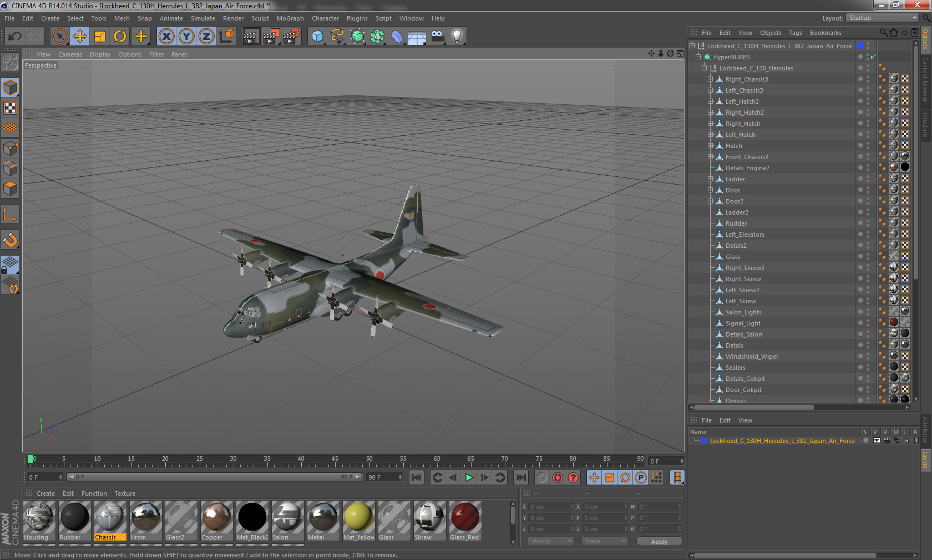
Task: Activate the Scale tool in top toolbar
Action: coord(100,37)
